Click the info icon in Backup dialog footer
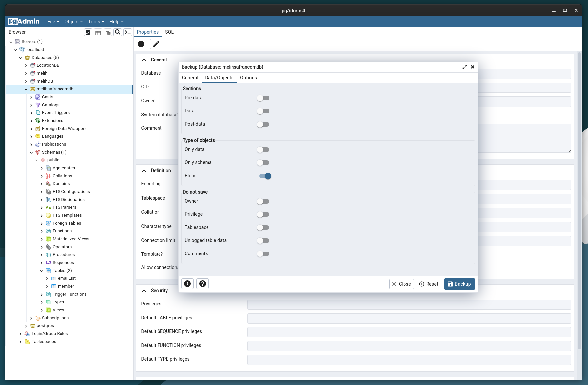The width and height of the screenshot is (588, 385). [x=187, y=284]
